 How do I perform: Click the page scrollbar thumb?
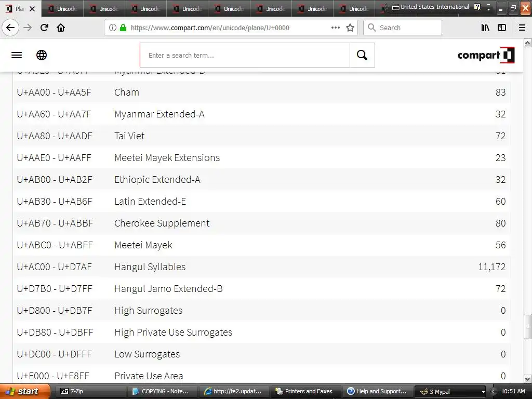coord(527,326)
